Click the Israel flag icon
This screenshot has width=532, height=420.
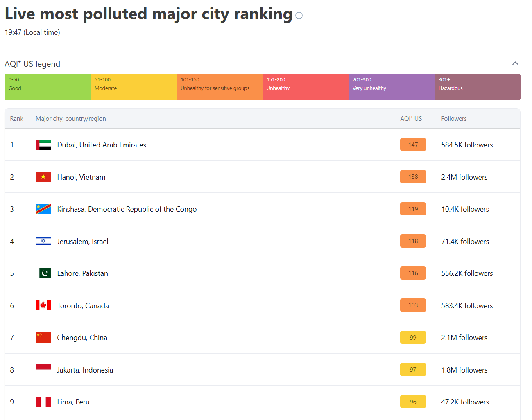(x=43, y=241)
